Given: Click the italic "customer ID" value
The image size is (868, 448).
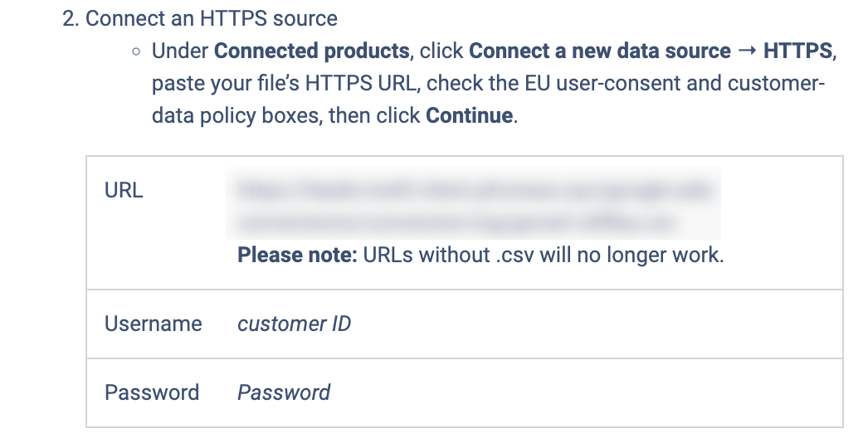Looking at the screenshot, I should tap(294, 324).
